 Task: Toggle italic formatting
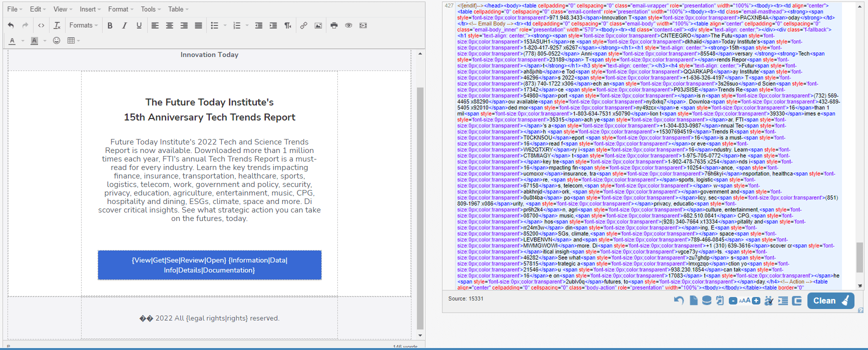(x=124, y=25)
